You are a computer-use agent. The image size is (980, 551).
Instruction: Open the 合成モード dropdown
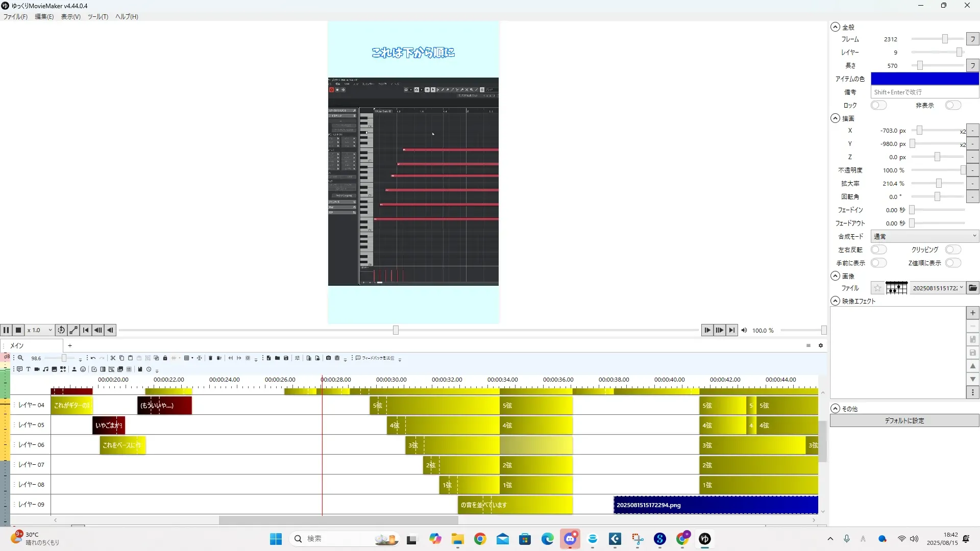tap(924, 237)
